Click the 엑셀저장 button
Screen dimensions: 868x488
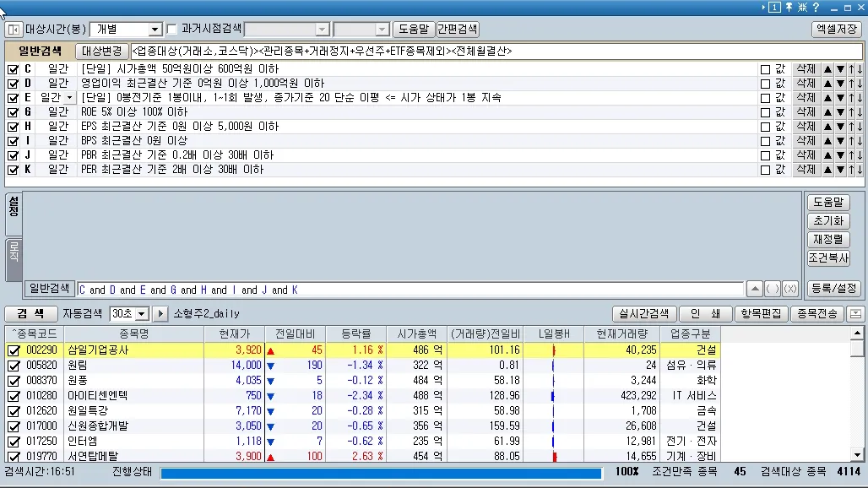click(836, 29)
